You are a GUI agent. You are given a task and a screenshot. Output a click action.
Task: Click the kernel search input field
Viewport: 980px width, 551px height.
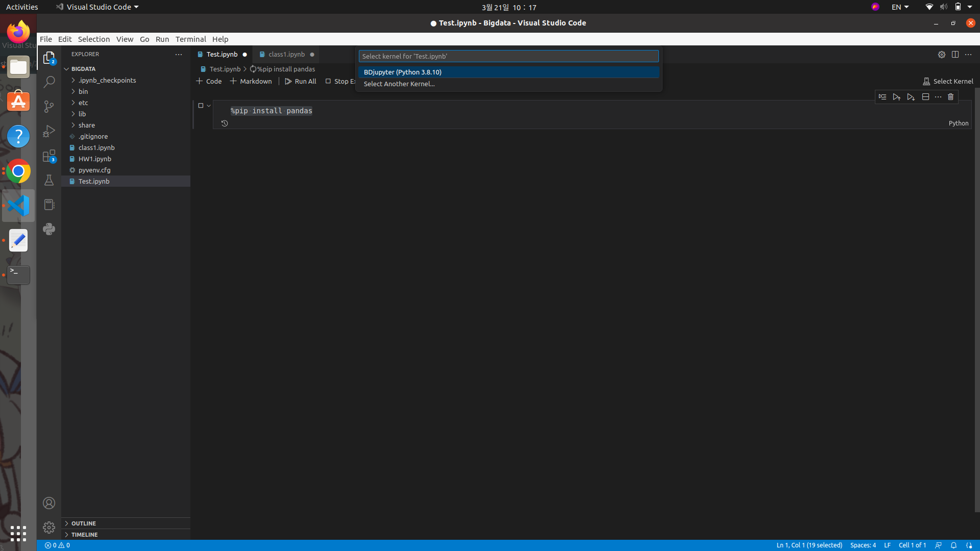pyautogui.click(x=508, y=56)
